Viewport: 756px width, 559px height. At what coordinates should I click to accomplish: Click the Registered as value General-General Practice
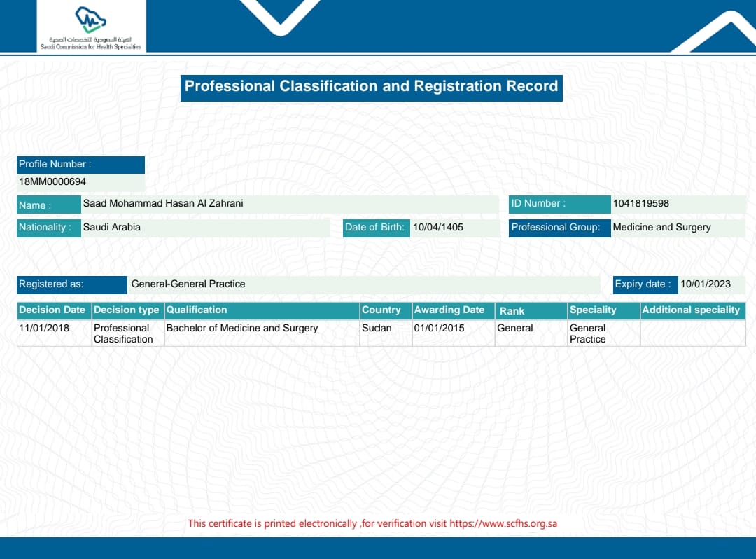click(x=188, y=284)
